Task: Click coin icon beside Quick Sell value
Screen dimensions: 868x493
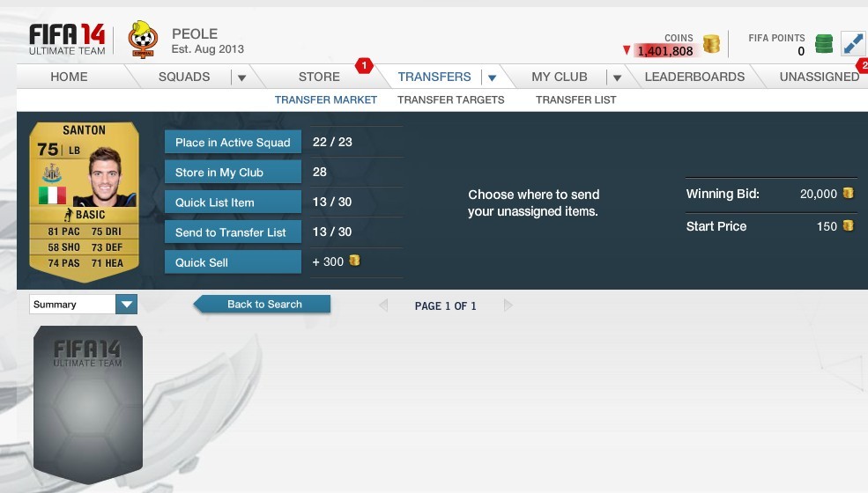Action: click(354, 261)
